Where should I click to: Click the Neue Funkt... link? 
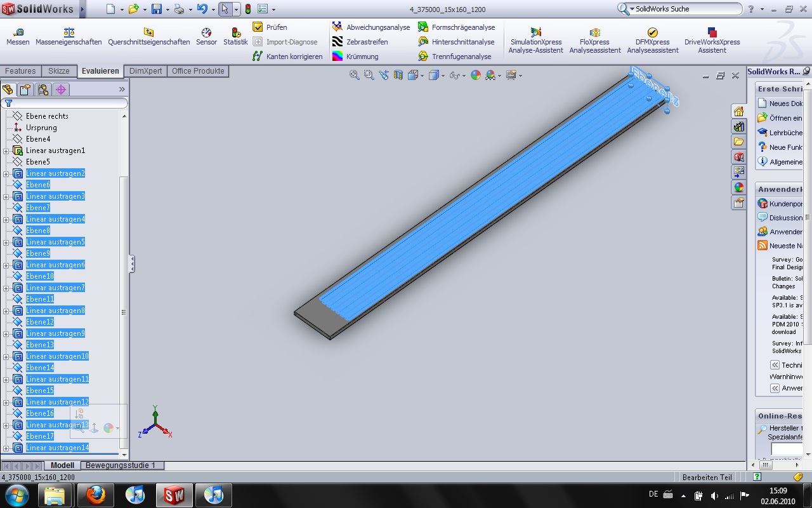(x=780, y=147)
